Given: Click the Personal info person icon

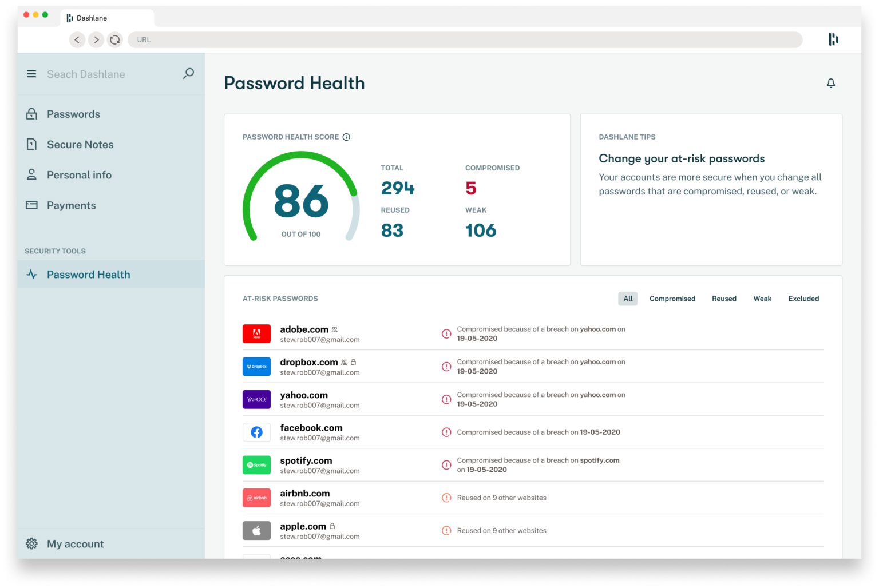Looking at the screenshot, I should 31,174.
